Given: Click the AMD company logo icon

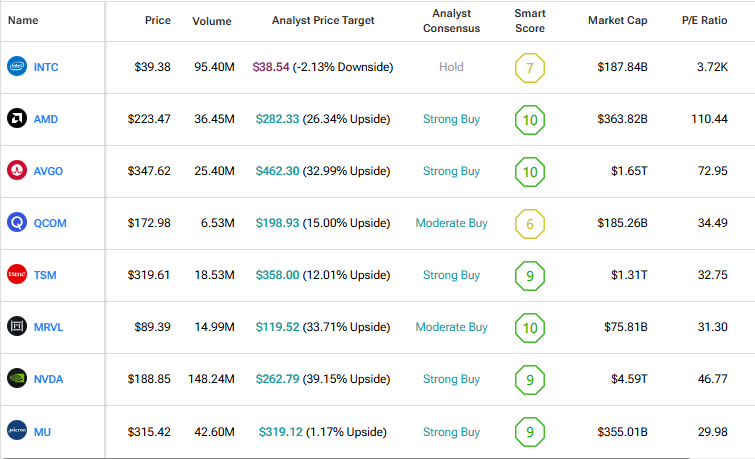Looking at the screenshot, I should (x=17, y=119).
